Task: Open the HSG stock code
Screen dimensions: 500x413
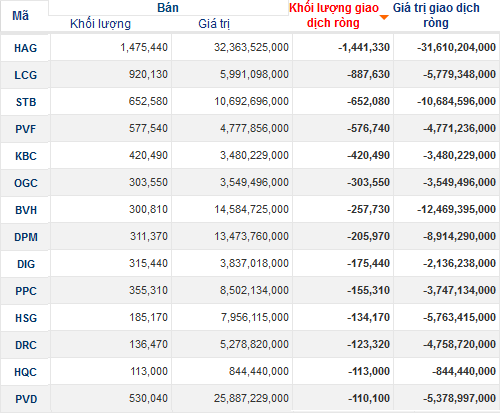Action: click(x=26, y=318)
